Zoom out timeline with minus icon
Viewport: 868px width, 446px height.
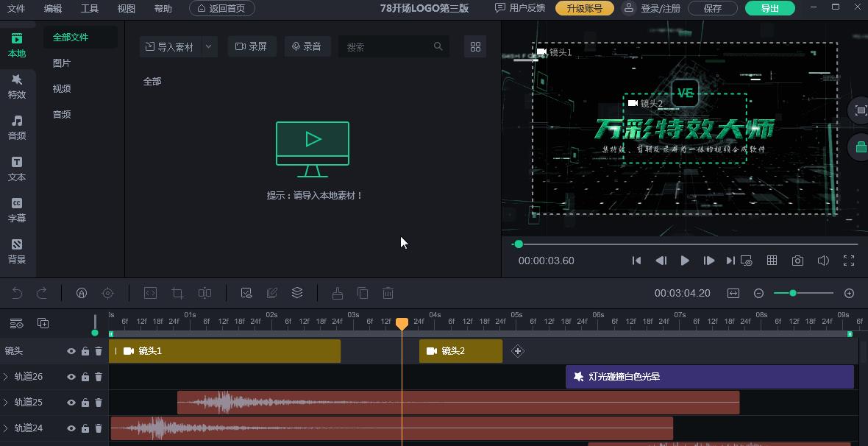pyautogui.click(x=759, y=293)
